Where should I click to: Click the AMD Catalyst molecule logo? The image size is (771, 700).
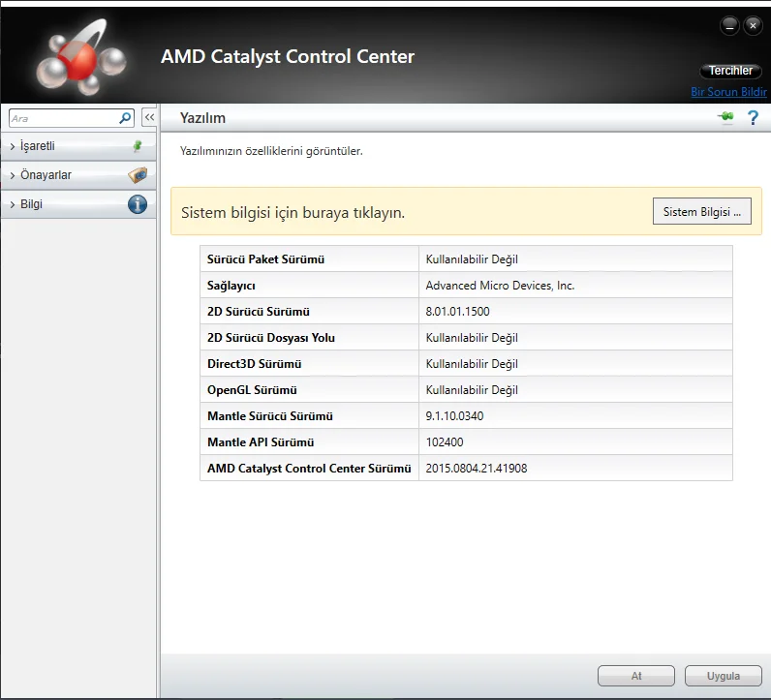(81, 57)
